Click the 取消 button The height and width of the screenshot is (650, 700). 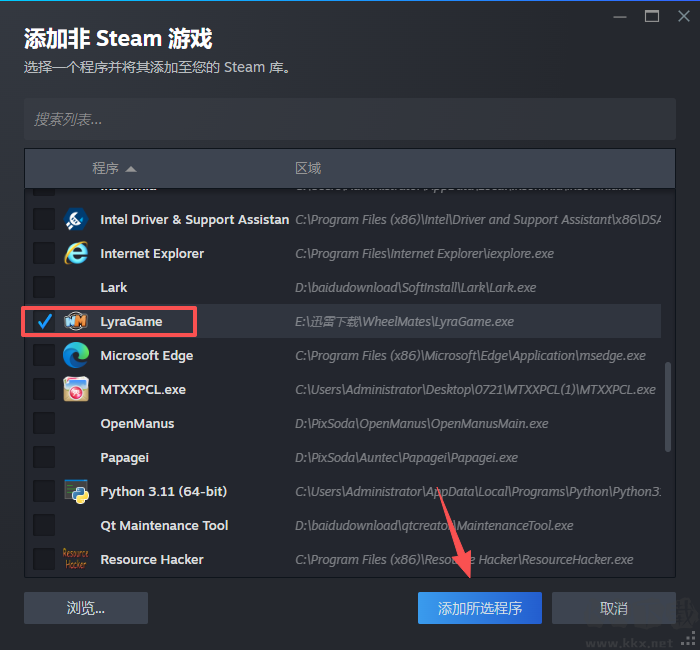pos(614,608)
